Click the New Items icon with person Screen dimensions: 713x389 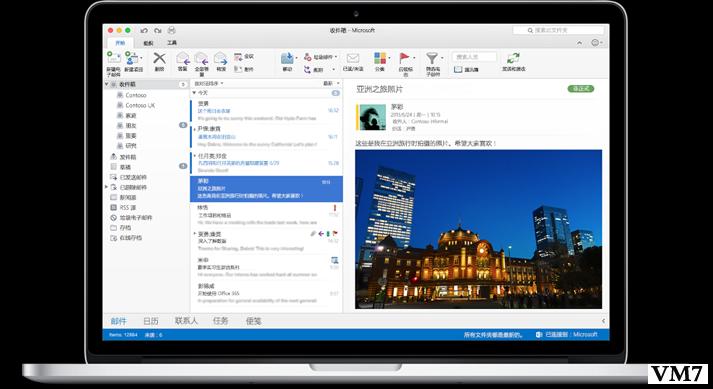tap(131, 58)
